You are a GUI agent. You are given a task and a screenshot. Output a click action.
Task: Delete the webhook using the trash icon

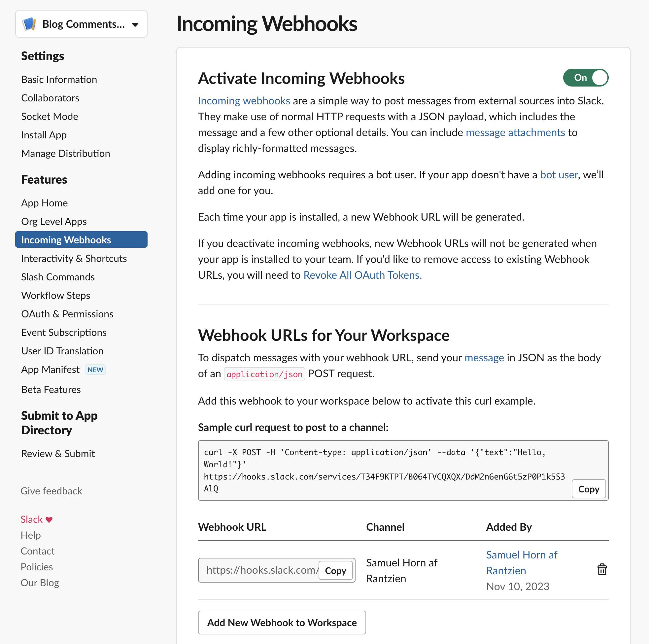[x=602, y=569]
